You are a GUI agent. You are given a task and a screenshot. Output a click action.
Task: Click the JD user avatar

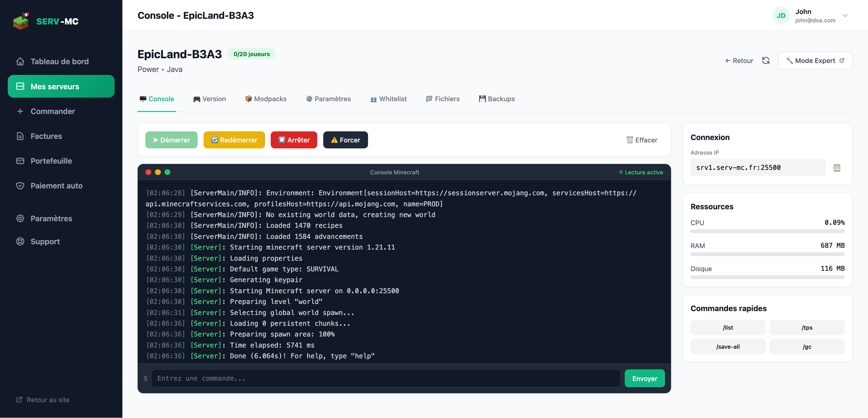point(781,16)
